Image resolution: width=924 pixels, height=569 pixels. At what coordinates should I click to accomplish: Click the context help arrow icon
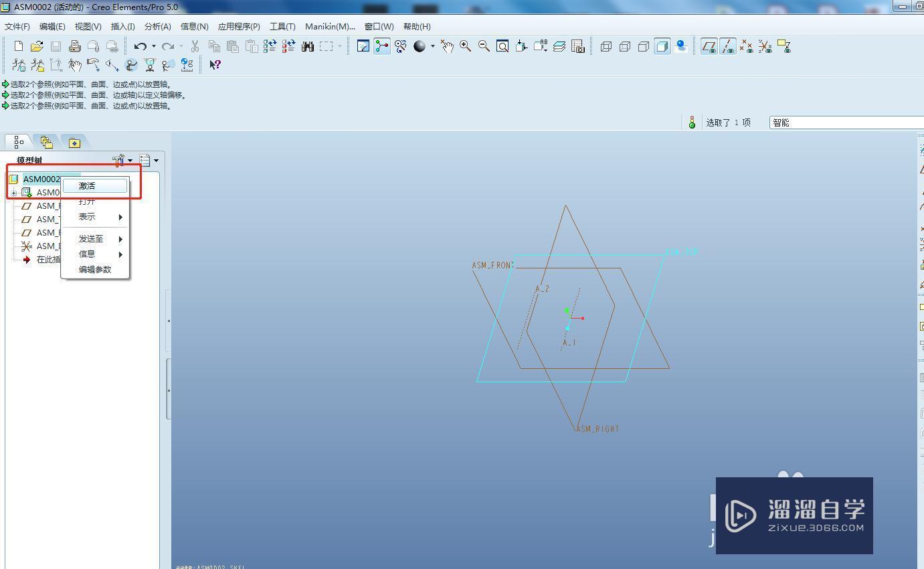coord(215,65)
